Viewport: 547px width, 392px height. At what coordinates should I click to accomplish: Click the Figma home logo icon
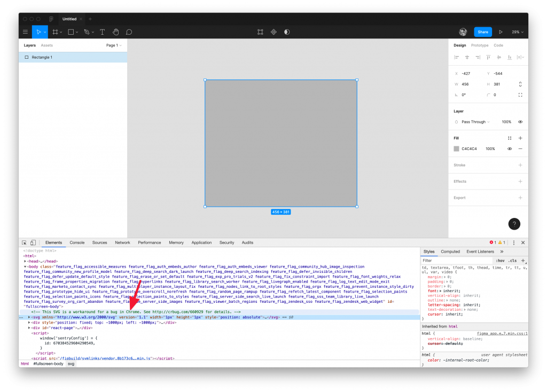point(51,19)
